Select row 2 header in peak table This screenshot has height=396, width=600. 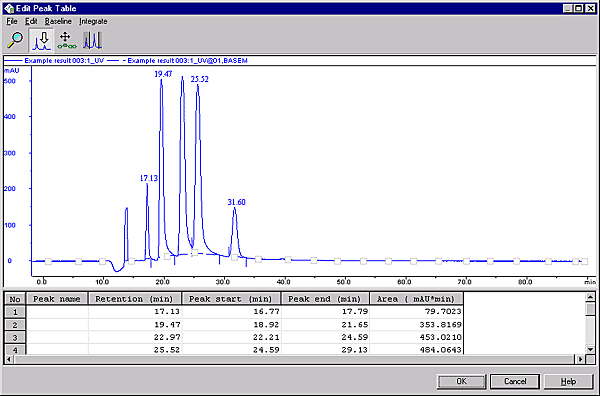[x=15, y=325]
